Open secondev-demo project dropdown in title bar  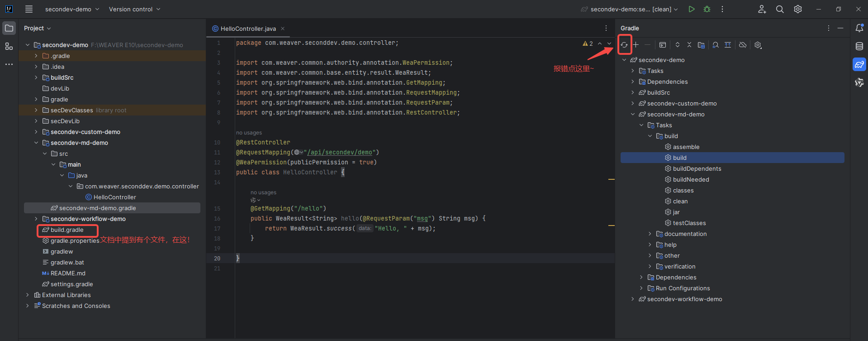pos(72,9)
